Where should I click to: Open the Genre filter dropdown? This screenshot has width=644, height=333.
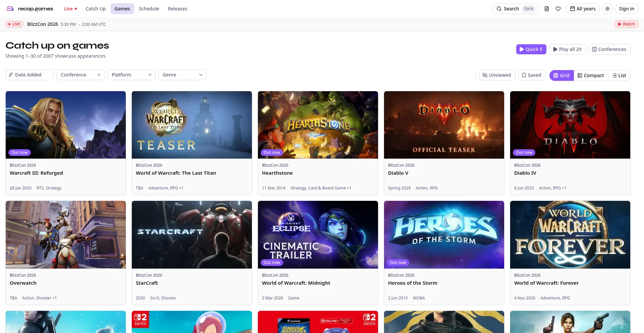[x=182, y=75]
